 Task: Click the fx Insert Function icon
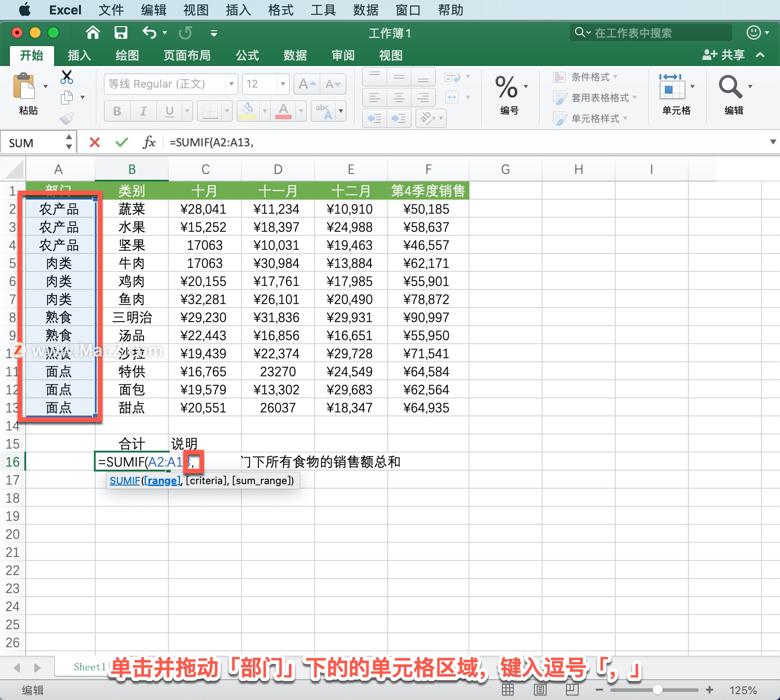[x=149, y=142]
